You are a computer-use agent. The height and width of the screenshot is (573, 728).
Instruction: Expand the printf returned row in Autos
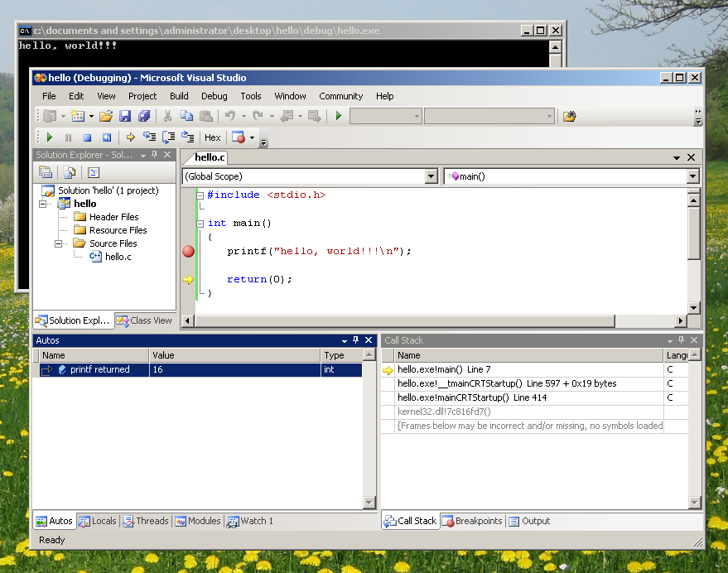pyautogui.click(x=46, y=370)
